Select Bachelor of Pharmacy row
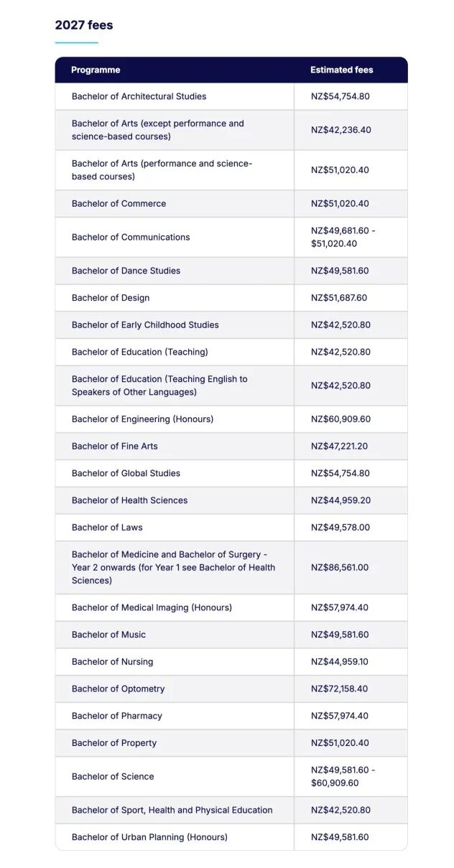The image size is (454, 868). click(x=231, y=716)
